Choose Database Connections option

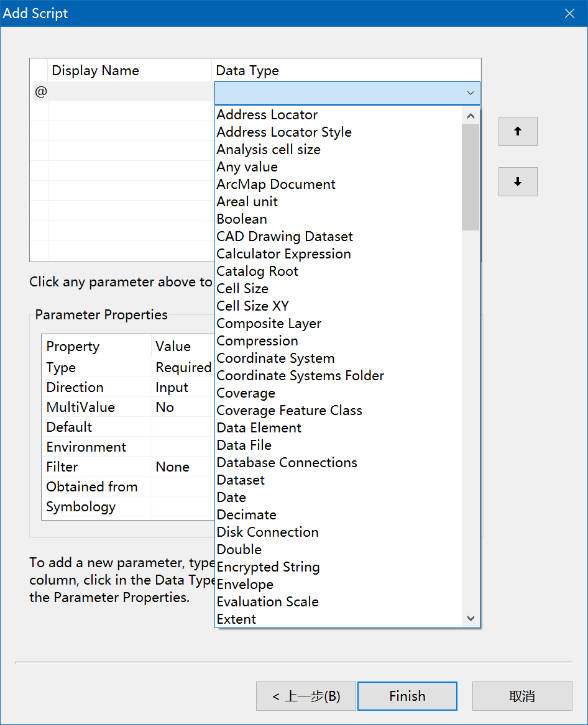click(x=338, y=463)
